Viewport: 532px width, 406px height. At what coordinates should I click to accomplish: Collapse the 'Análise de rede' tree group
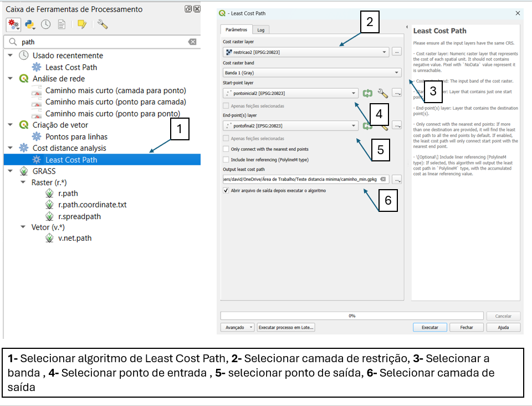coord(11,78)
